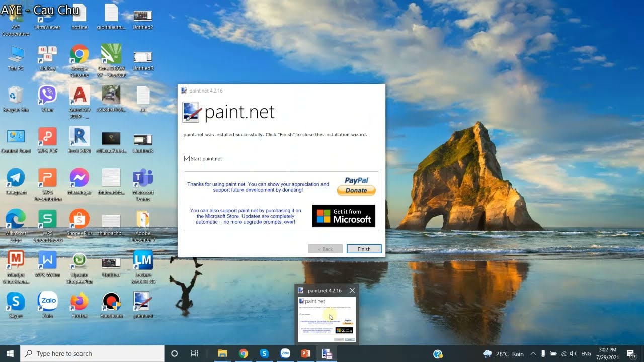Open Cortana from the taskbar

pos(174,353)
